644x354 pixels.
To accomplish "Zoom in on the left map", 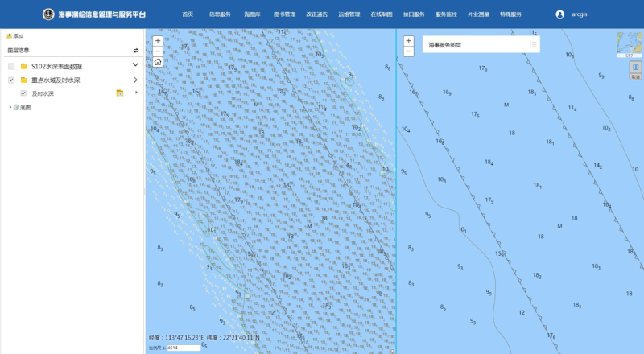I will [x=158, y=41].
